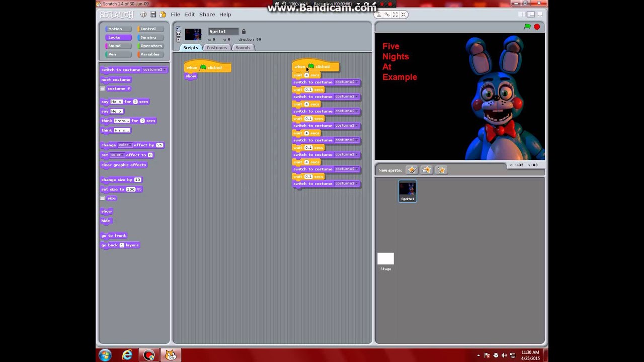Save project with the floppy disk icon
The image size is (644, 362).
[153, 15]
